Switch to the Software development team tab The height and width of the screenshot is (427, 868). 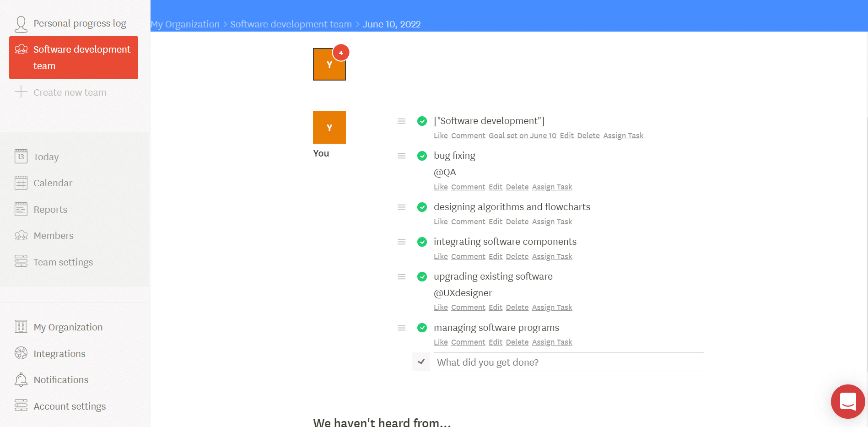(73, 57)
